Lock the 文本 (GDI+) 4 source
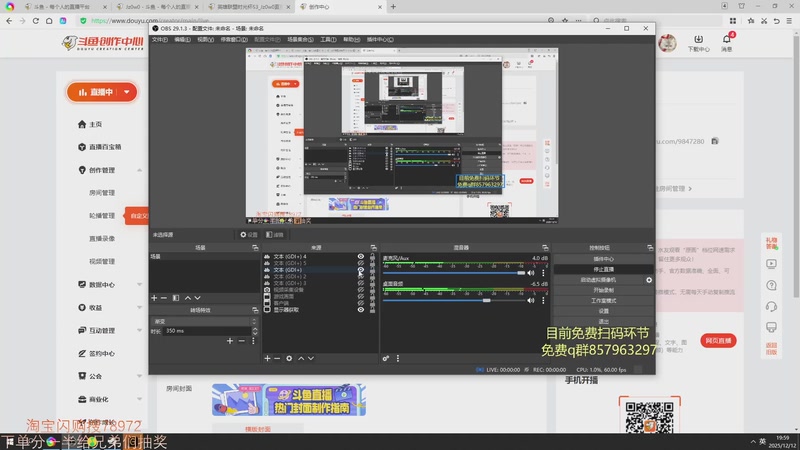The image size is (800, 450). pos(372,257)
